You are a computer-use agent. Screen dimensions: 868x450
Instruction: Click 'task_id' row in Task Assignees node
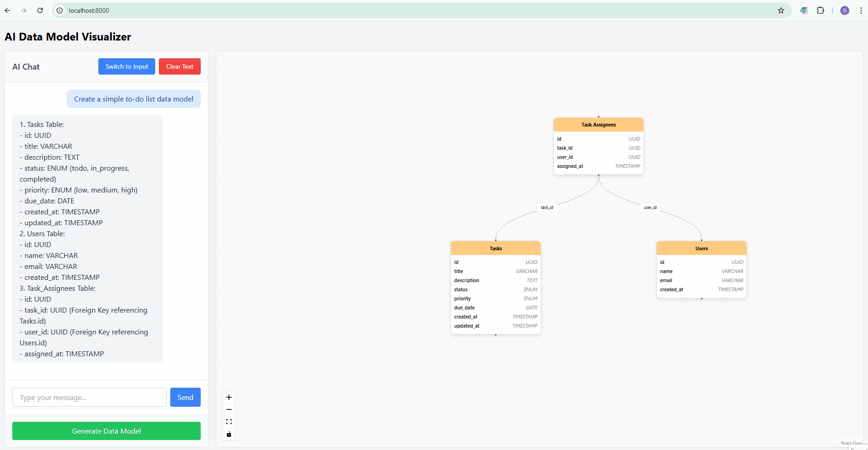[x=599, y=148]
